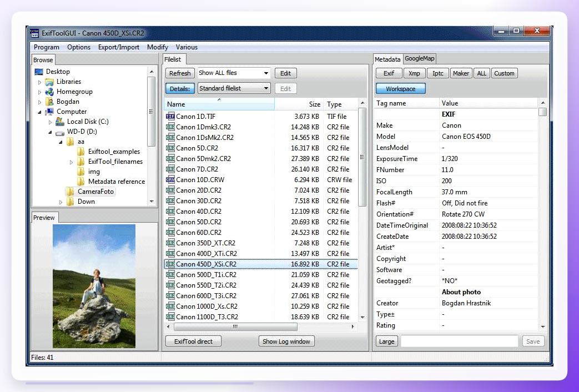Click the CR2 icon of Canon 350D_XT.CR2
This screenshot has height=392, width=579.
pyautogui.click(x=170, y=243)
